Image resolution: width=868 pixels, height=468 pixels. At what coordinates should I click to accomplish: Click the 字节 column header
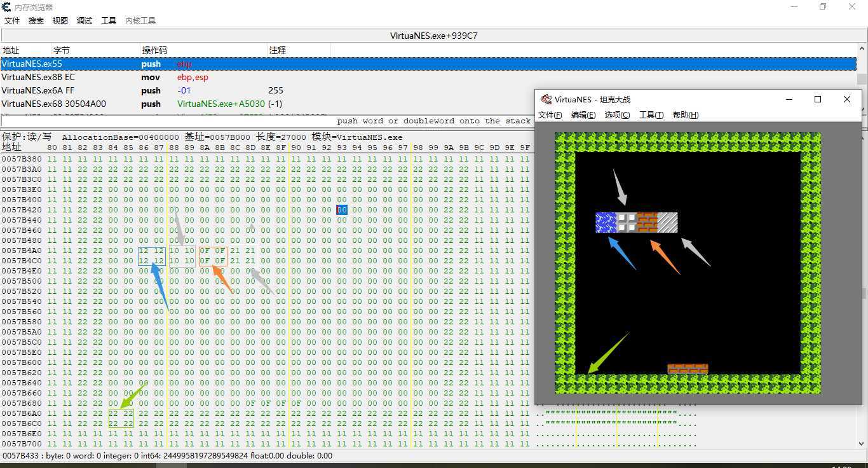(95, 50)
